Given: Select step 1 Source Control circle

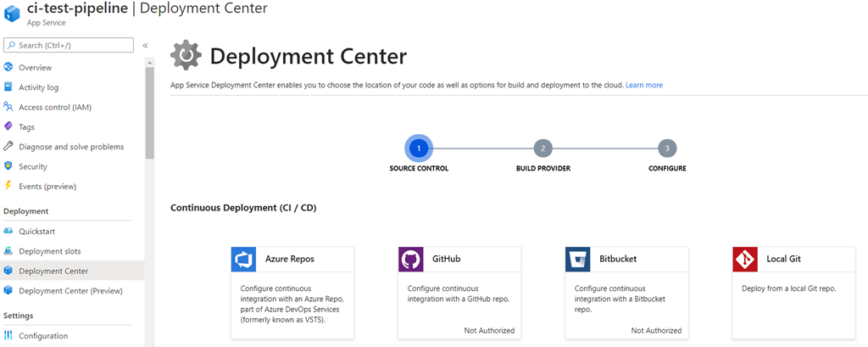Looking at the screenshot, I should [419, 148].
